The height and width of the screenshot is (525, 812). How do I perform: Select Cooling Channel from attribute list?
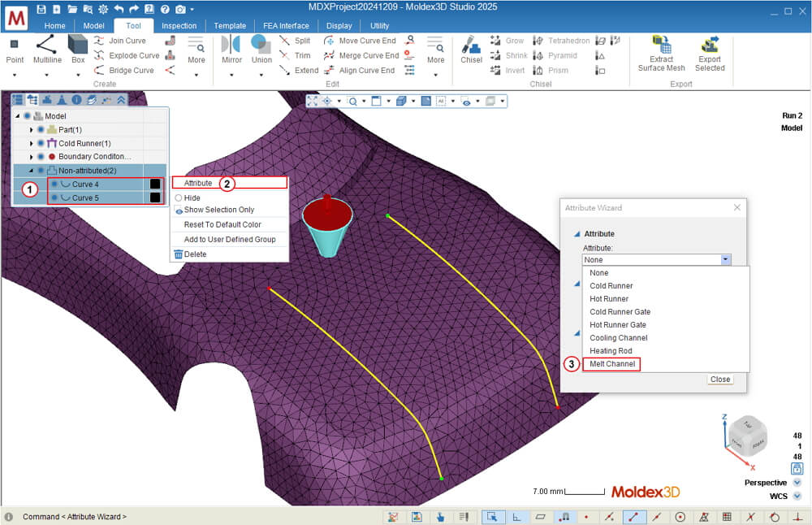[x=618, y=338]
